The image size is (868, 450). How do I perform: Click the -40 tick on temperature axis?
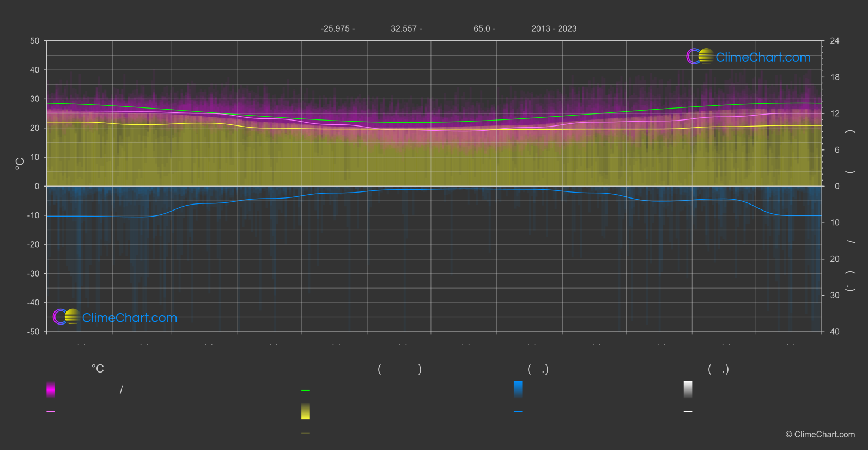[34, 303]
